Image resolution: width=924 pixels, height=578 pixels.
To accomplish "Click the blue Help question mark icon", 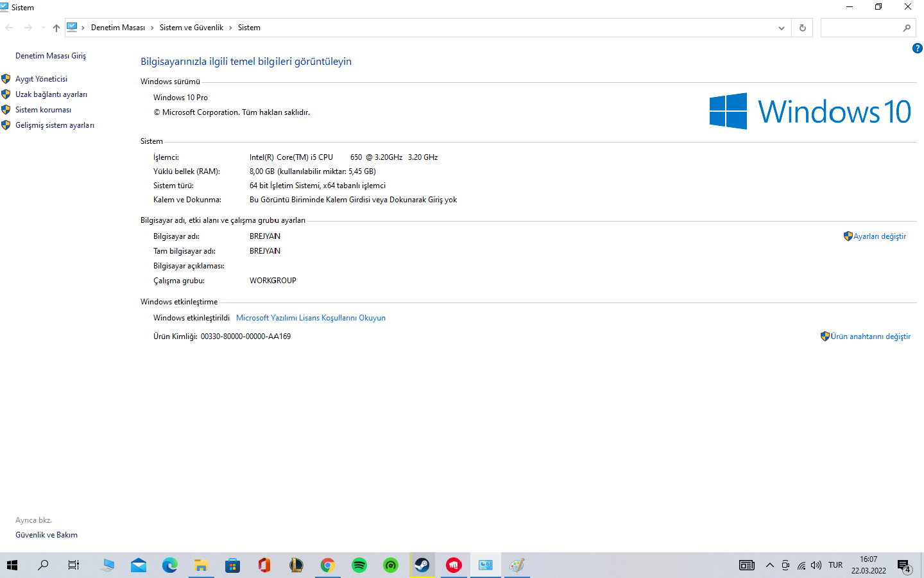I will pos(917,48).
